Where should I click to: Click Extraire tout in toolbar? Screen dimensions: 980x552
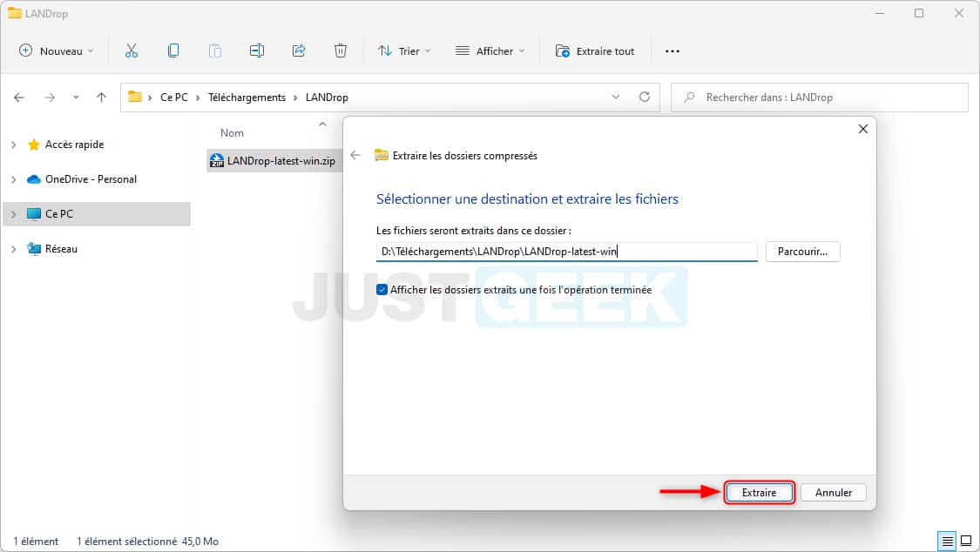coord(595,50)
